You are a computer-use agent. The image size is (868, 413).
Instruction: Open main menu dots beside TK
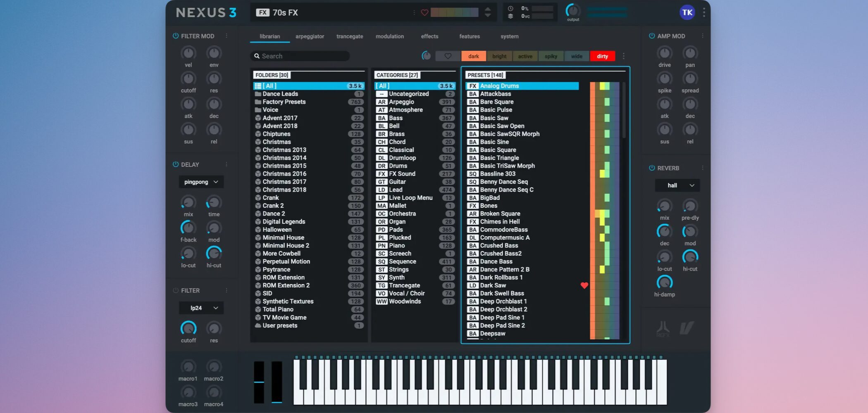[x=703, y=12]
